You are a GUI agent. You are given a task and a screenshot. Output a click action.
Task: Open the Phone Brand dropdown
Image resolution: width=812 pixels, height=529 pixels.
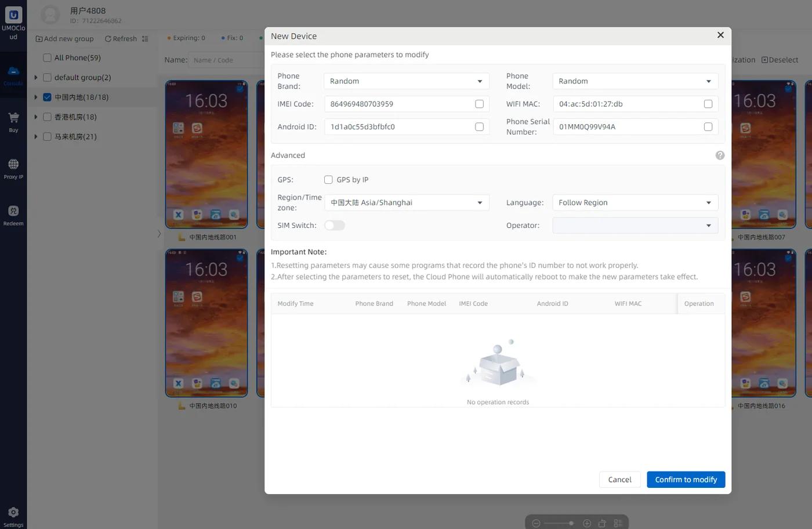tap(407, 81)
